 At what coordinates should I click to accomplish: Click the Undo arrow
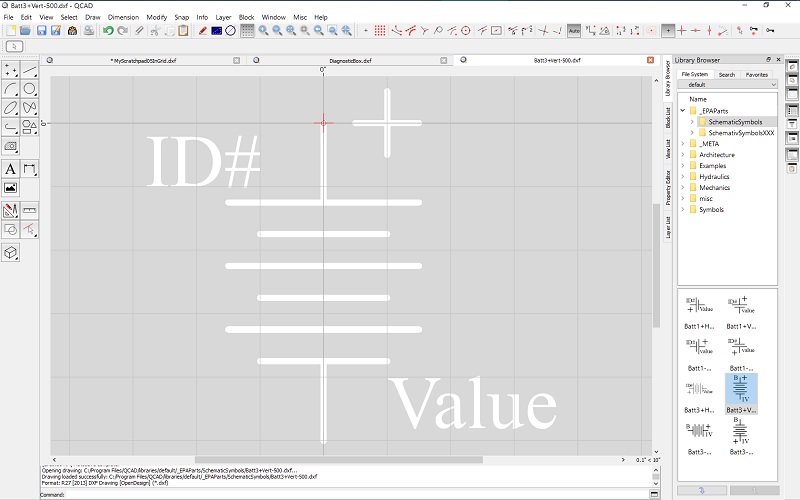click(x=108, y=31)
